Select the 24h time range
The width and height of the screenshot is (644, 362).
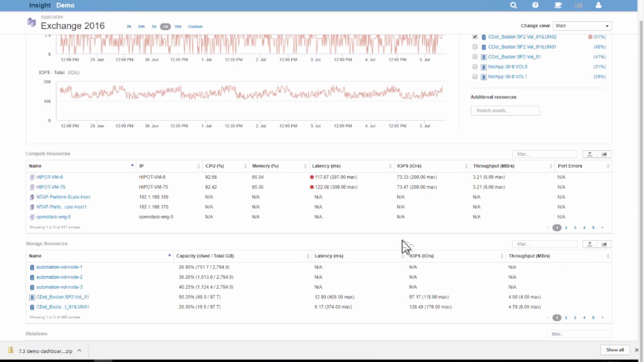tap(141, 27)
